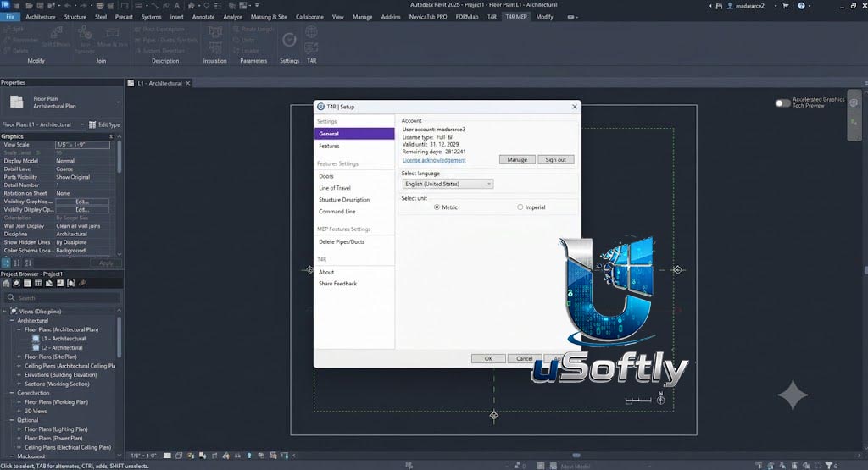Open the License acknowledgement link

tap(434, 160)
